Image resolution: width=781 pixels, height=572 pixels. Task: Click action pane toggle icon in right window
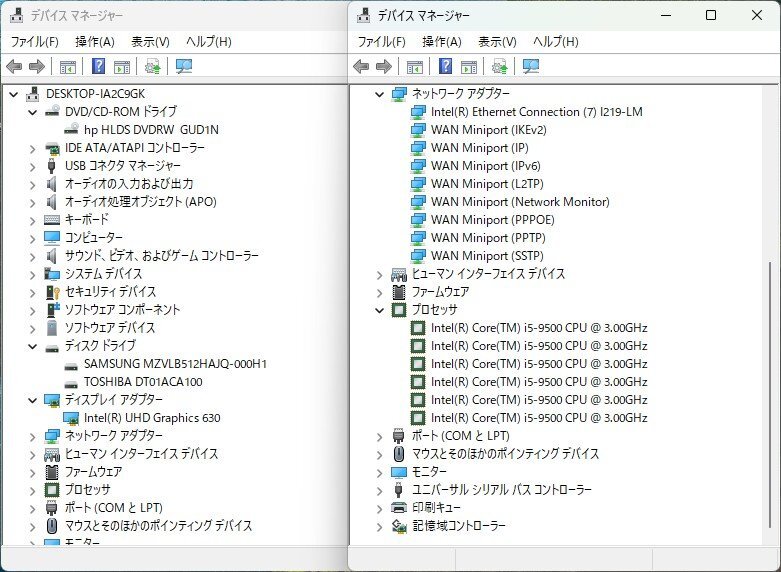tap(469, 66)
